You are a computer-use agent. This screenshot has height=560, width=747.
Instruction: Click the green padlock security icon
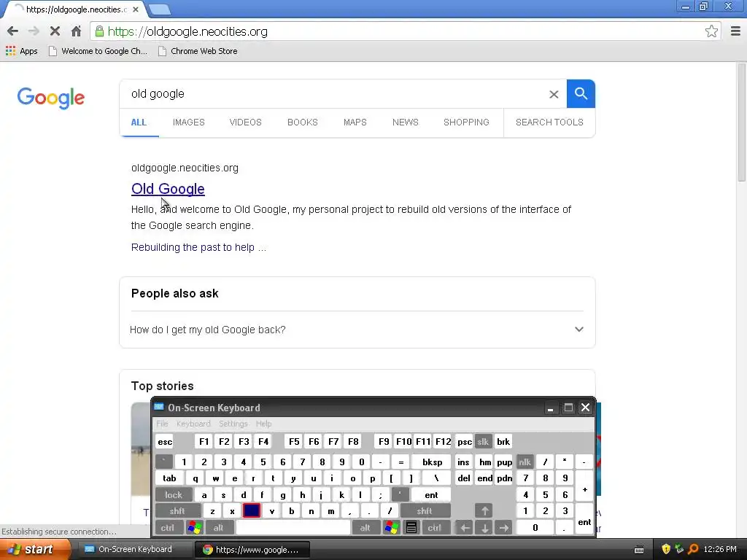click(99, 31)
